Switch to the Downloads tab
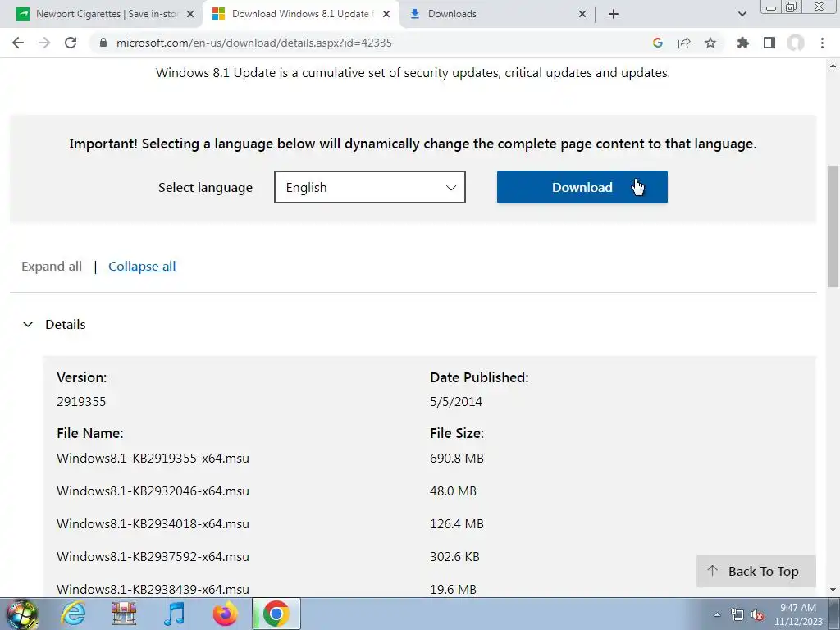This screenshot has height=630, width=840. point(498,14)
